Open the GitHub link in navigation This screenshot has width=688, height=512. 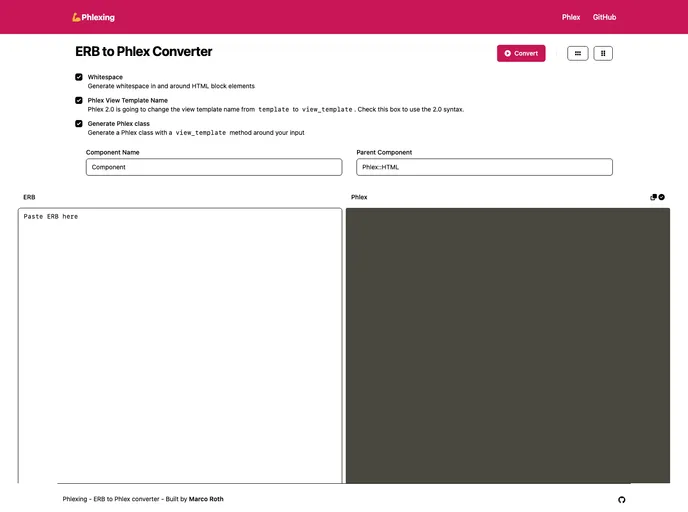coord(604,17)
